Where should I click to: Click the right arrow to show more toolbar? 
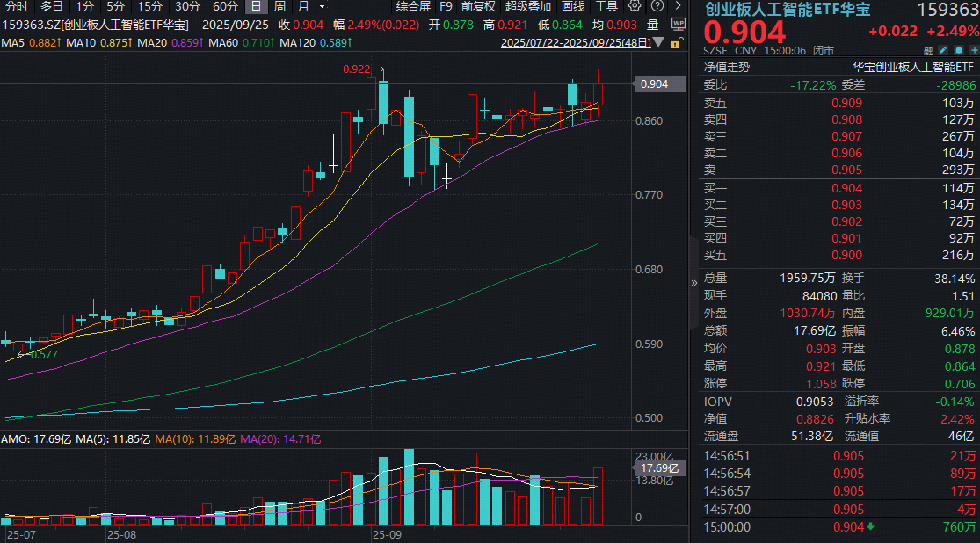pyautogui.click(x=676, y=6)
